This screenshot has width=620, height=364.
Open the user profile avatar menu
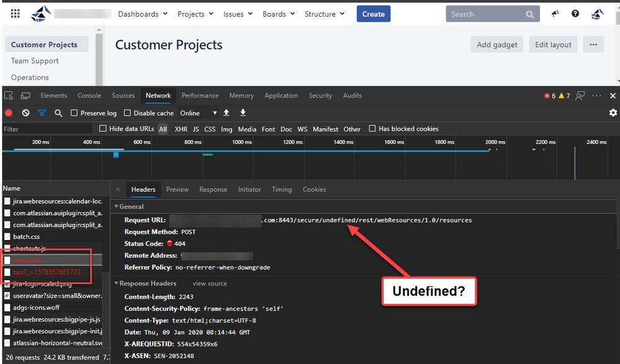(597, 14)
